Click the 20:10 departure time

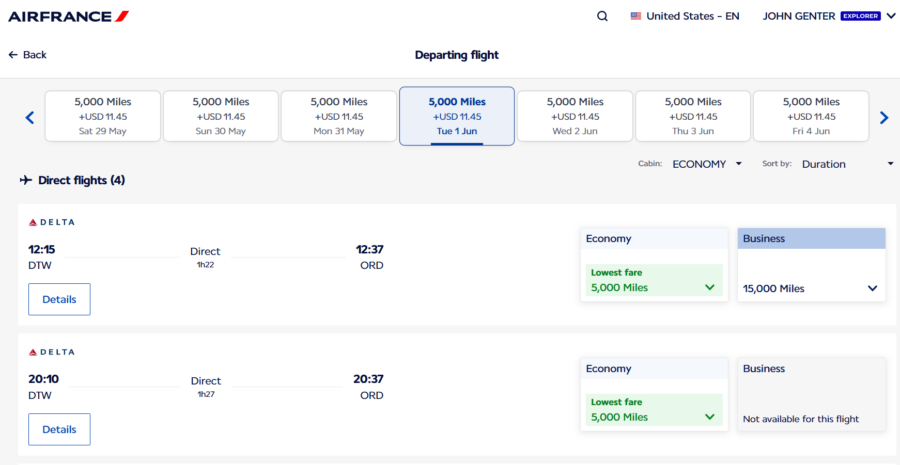coord(44,379)
